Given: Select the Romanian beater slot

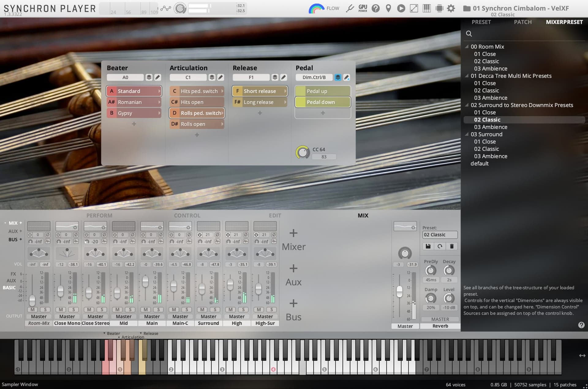Looking at the screenshot, I should point(134,102).
